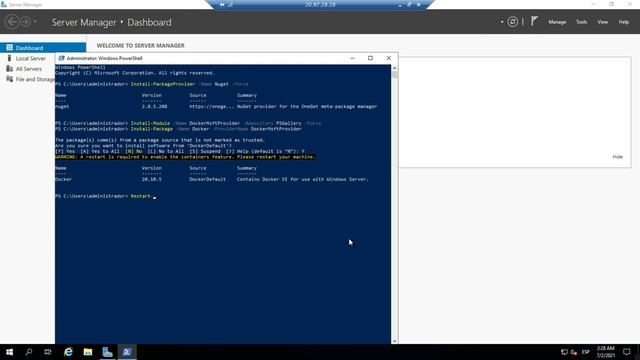Click PowerShell scrollbar up arrow
The height and width of the screenshot is (360, 640).
coord(394,68)
